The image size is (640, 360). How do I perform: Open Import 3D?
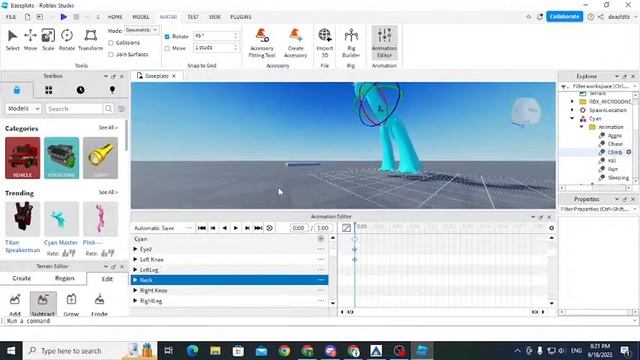pos(325,43)
